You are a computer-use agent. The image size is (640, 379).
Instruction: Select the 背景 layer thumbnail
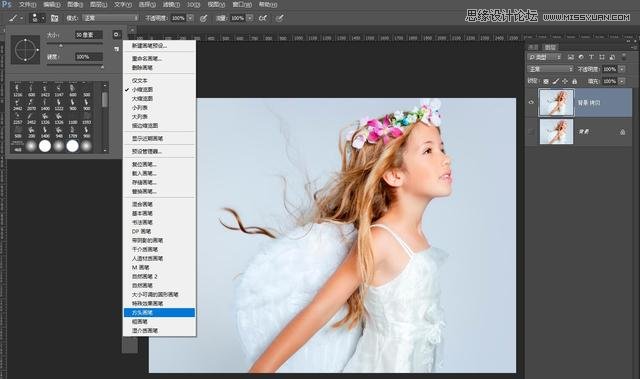pyautogui.click(x=556, y=131)
